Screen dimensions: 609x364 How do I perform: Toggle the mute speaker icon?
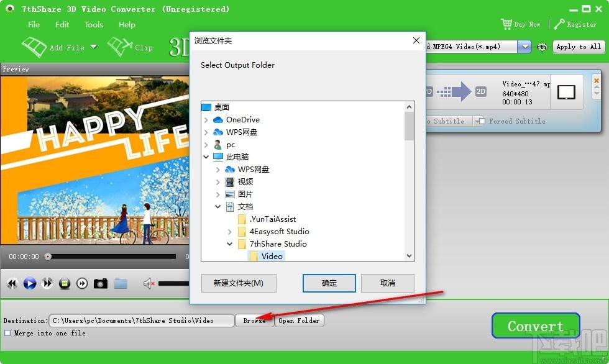(x=149, y=284)
